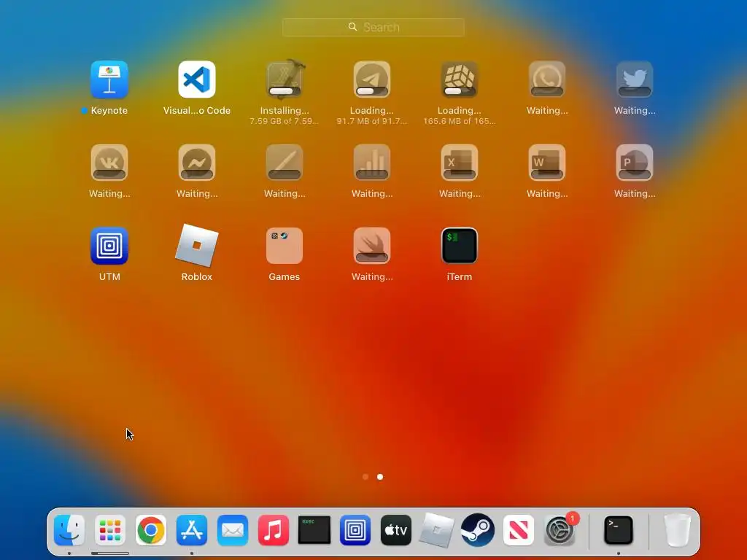Screen dimensions: 747x560
Task: Click the Telegram loading progress bar
Action: tap(372, 91)
